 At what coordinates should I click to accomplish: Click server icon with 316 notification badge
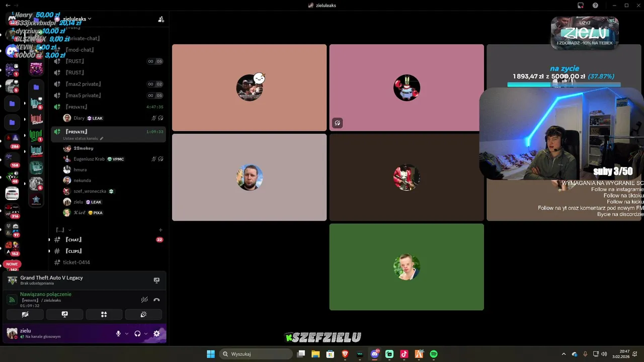point(12,210)
